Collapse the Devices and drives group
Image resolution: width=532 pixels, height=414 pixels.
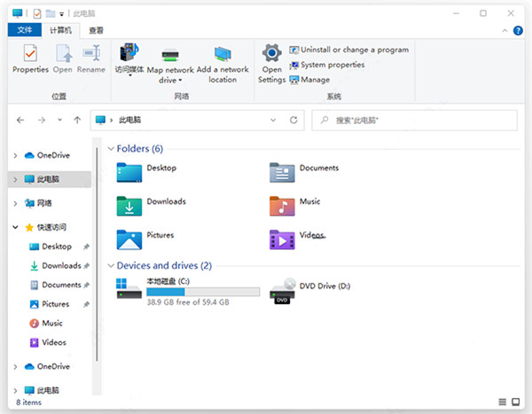pos(110,265)
